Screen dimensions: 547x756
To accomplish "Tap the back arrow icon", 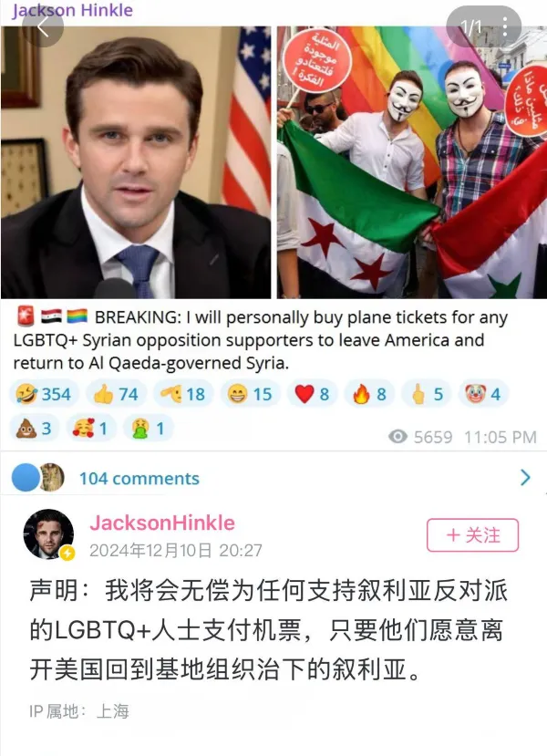I will (43, 27).
